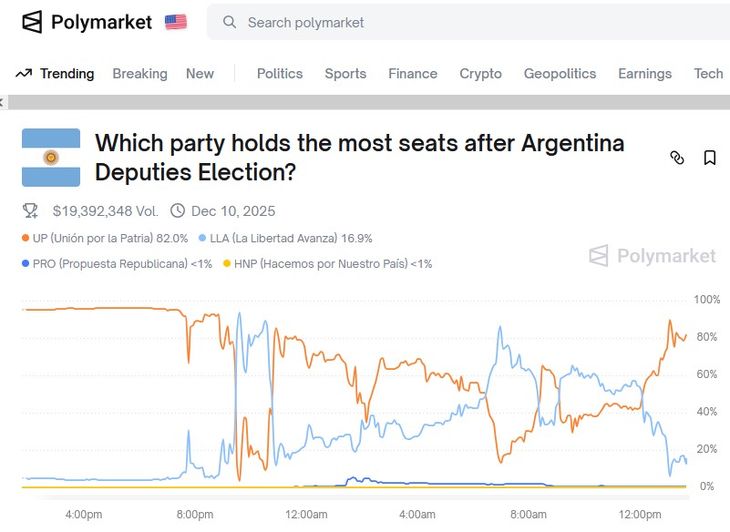Click the light blue LLA legend dot
The height and width of the screenshot is (532, 730).
pyautogui.click(x=201, y=239)
